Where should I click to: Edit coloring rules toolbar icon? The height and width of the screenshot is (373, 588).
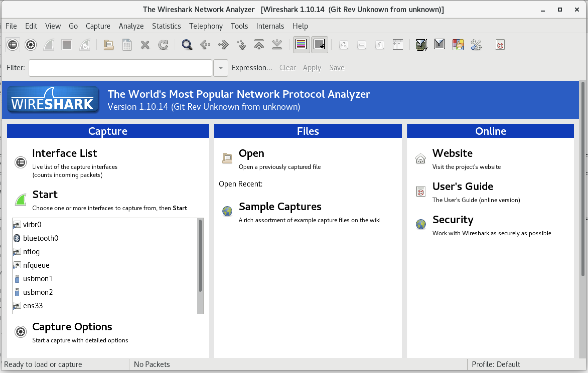[x=458, y=45]
